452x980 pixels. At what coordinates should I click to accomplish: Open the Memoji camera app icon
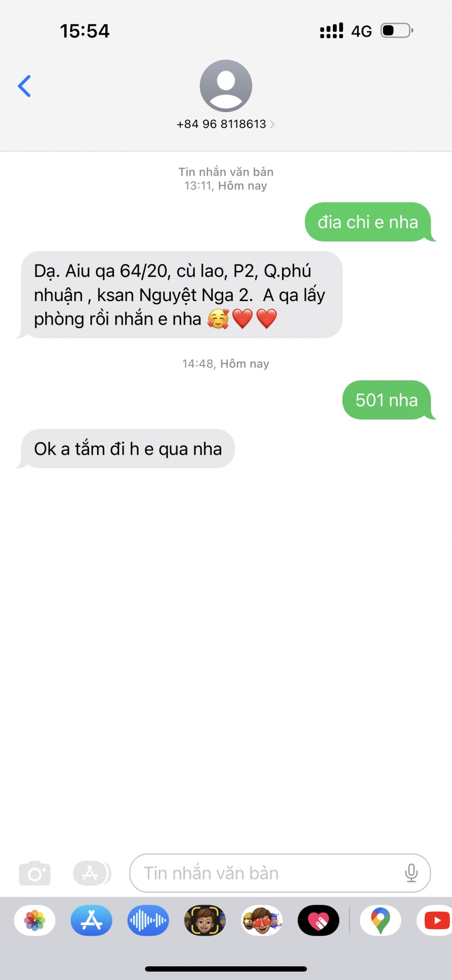[205, 920]
